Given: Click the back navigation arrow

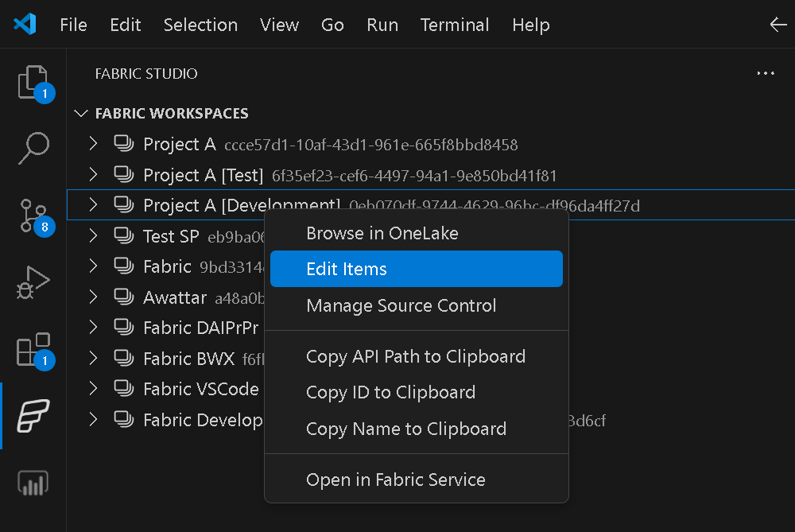Looking at the screenshot, I should 778,25.
